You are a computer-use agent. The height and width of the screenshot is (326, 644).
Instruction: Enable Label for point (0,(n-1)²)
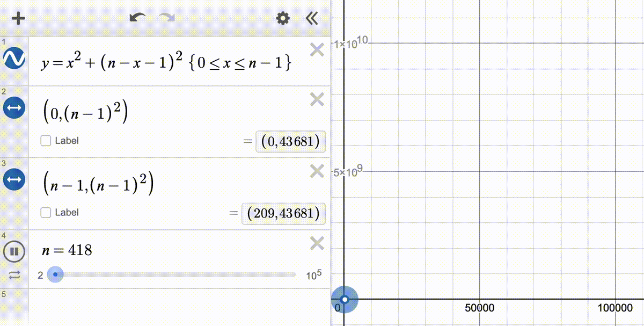pyautogui.click(x=46, y=141)
